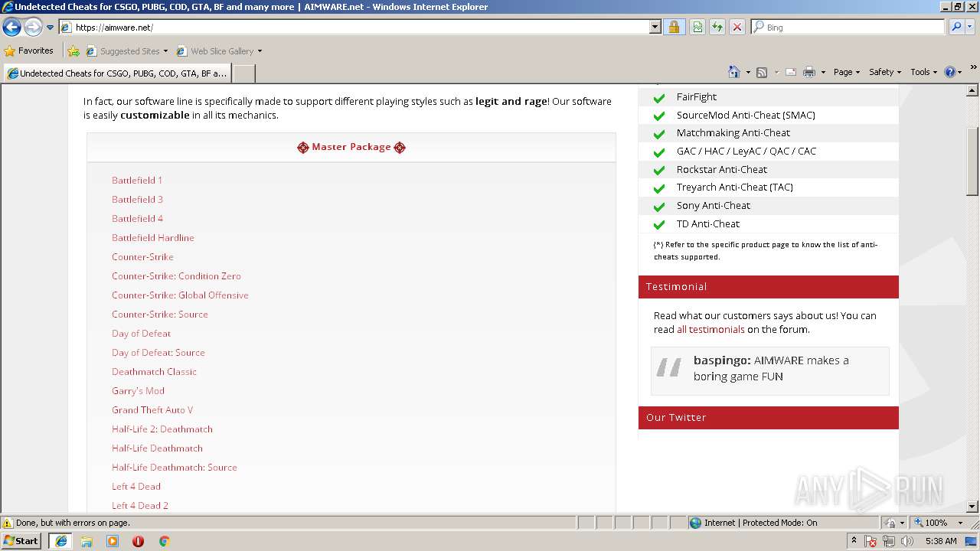This screenshot has width=980, height=551.
Task: Click the Rockstar Anti-Cheat green checkmark
Action: coord(658,170)
